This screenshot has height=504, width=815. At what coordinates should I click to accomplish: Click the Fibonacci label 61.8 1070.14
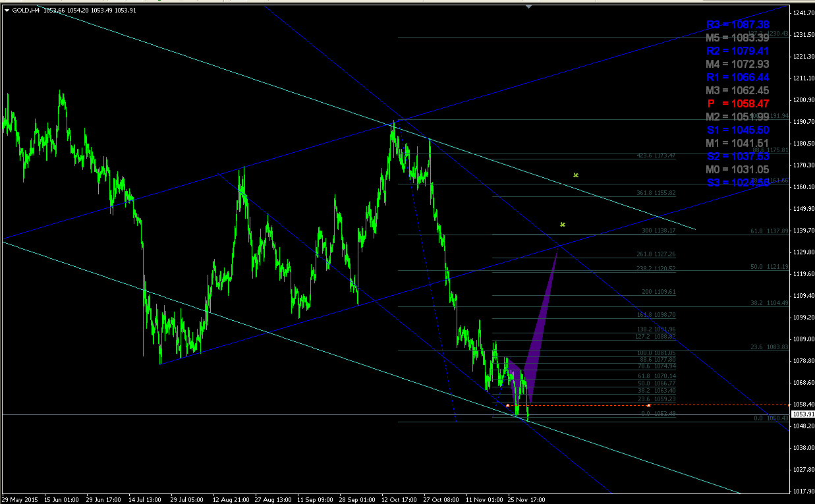[657, 376]
